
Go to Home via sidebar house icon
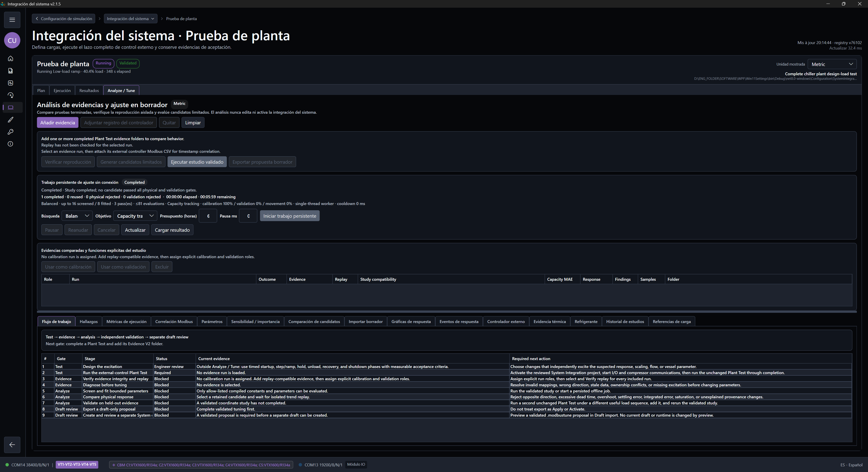coord(10,59)
